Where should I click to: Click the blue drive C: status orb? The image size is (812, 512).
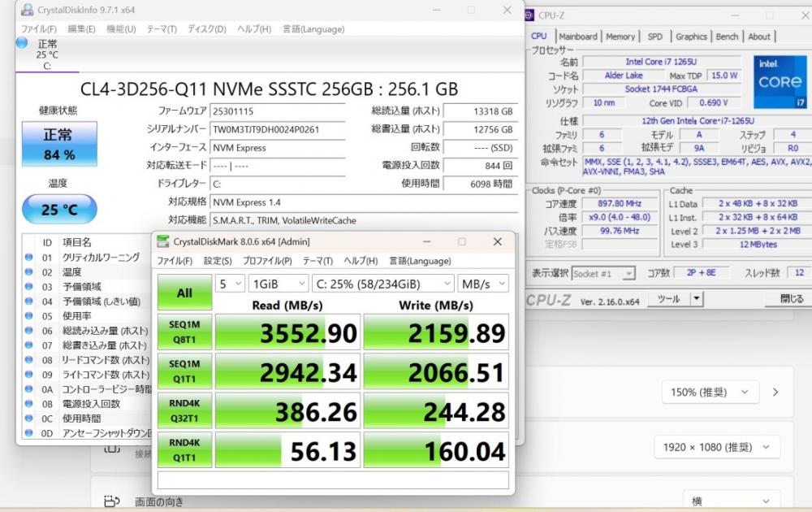[x=22, y=43]
